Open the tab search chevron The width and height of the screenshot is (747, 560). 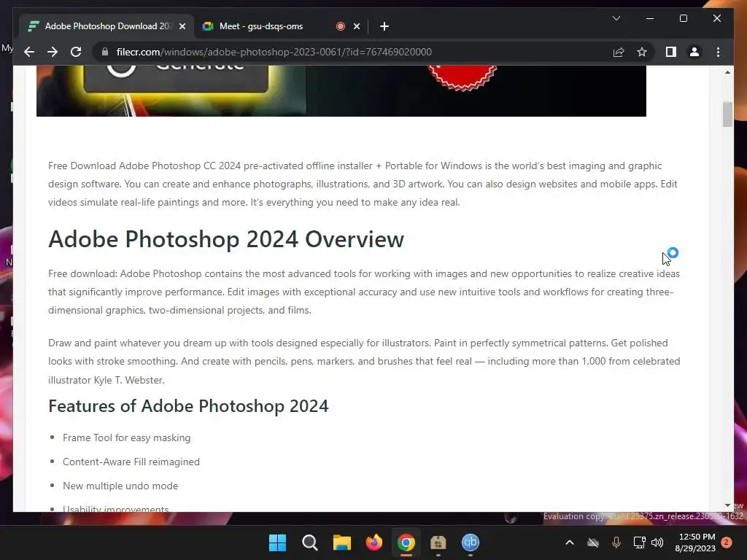point(616,18)
